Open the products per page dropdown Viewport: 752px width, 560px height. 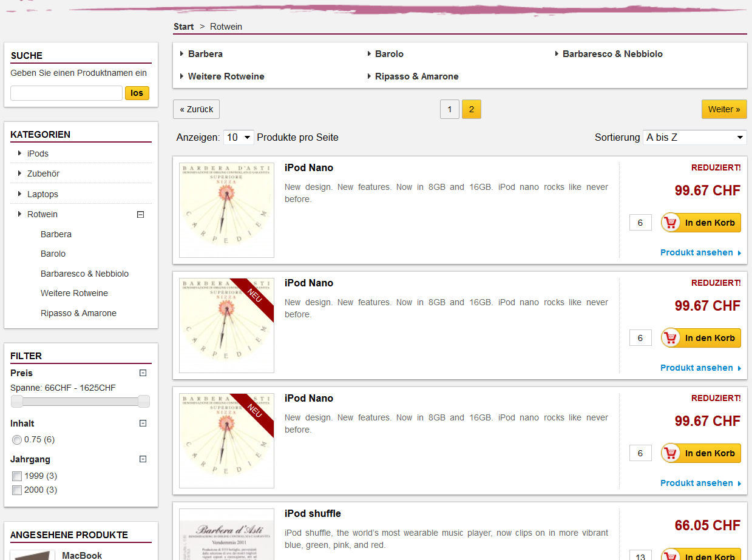point(239,138)
